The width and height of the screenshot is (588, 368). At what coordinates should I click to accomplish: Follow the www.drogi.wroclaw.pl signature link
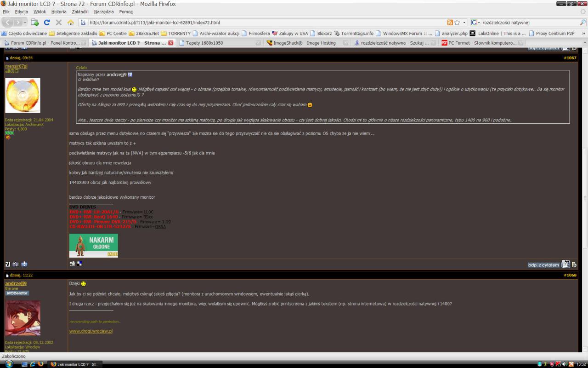click(x=91, y=331)
